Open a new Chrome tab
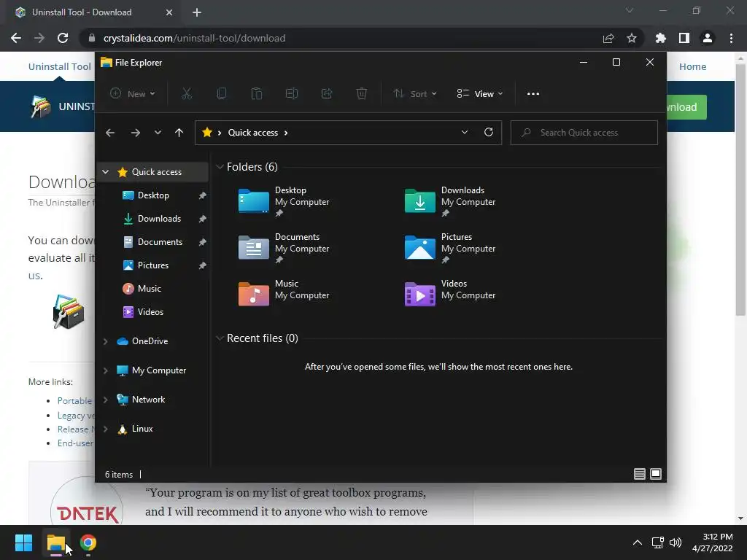 tap(197, 12)
